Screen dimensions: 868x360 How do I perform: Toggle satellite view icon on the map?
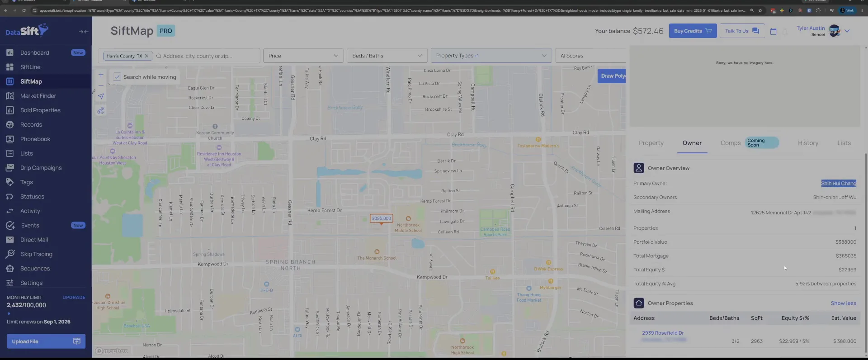(x=101, y=110)
